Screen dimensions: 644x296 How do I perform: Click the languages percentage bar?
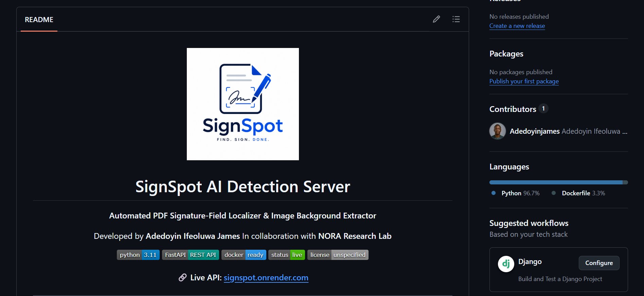[x=559, y=182]
